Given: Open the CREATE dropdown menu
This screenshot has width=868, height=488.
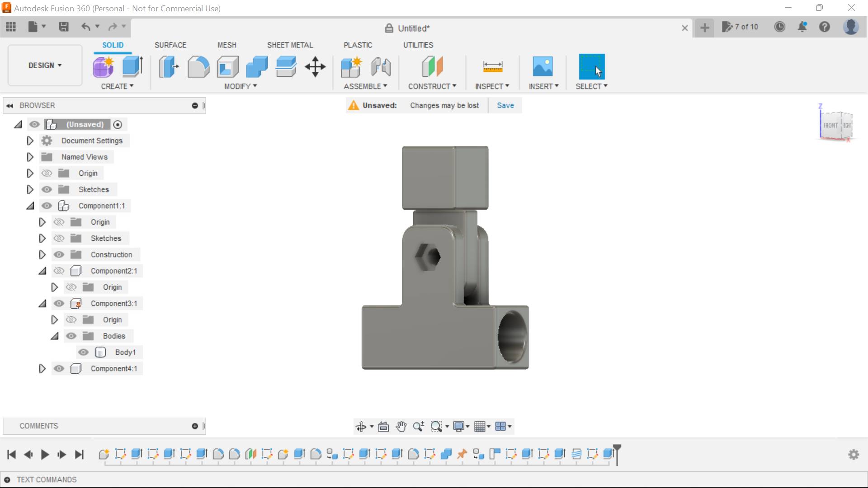Looking at the screenshot, I should (x=117, y=86).
